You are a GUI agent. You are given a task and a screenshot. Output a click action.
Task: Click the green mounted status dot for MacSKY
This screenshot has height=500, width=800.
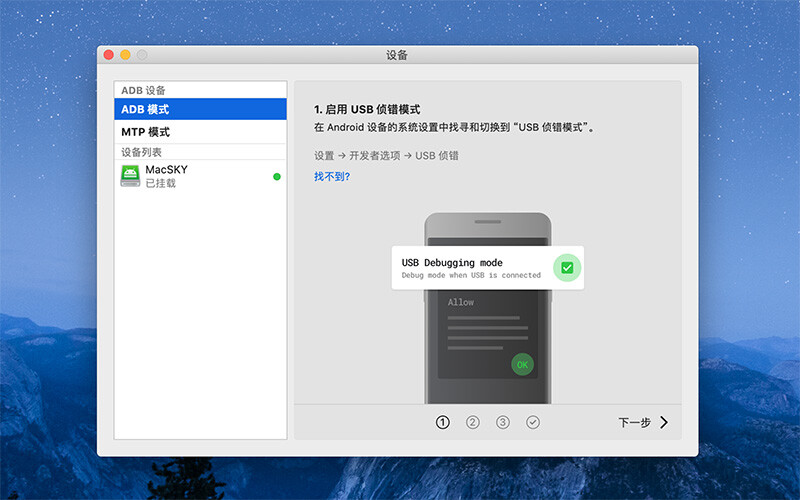(x=277, y=177)
